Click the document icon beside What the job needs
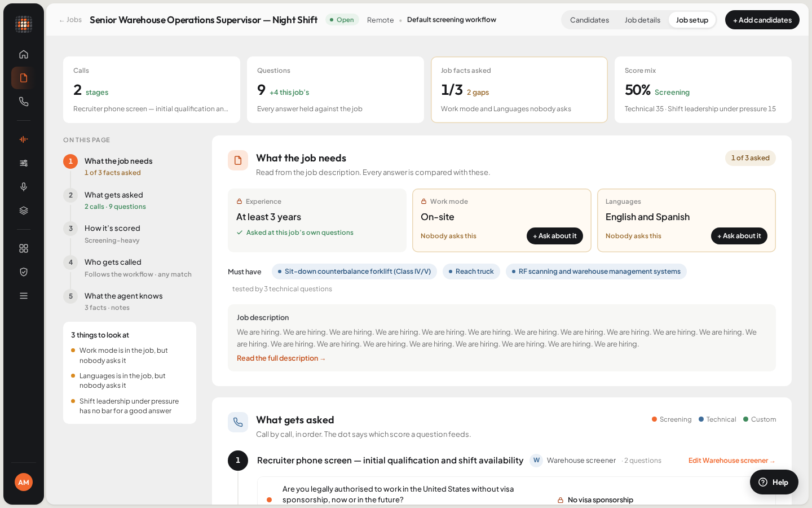812x508 pixels. click(238, 160)
